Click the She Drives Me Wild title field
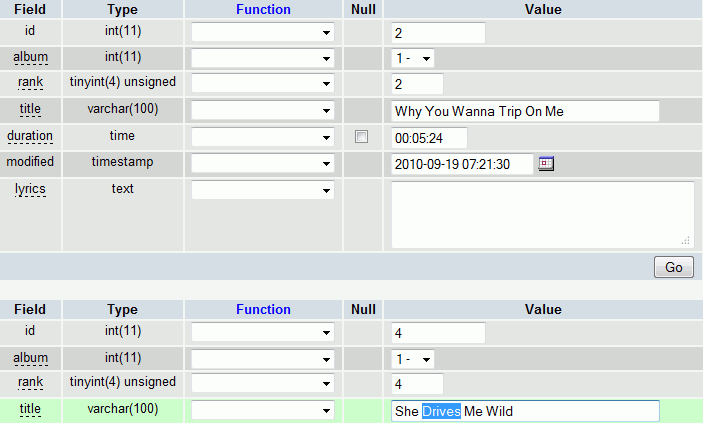This screenshot has width=703, height=423. coord(525,411)
